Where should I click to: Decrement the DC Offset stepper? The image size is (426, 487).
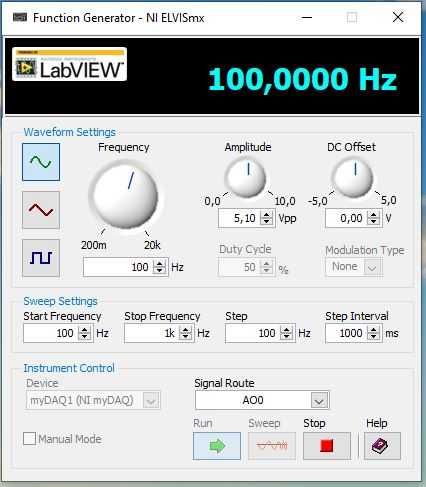(374, 222)
